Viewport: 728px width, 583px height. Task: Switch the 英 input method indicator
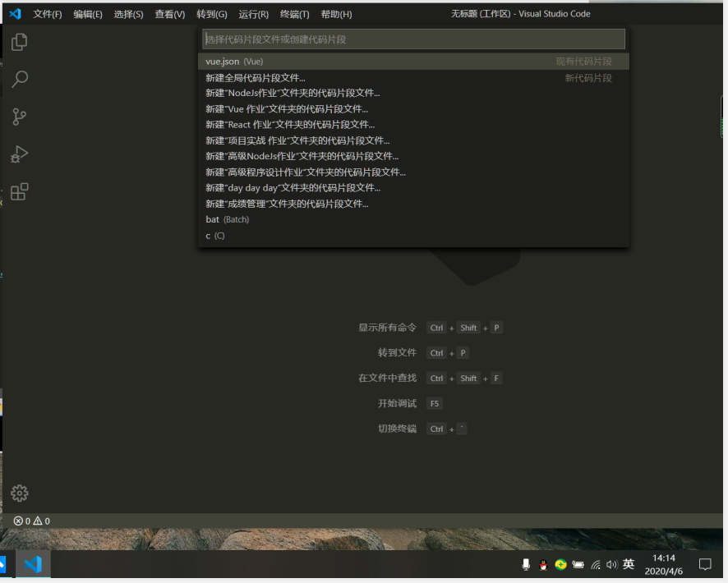[x=629, y=564]
